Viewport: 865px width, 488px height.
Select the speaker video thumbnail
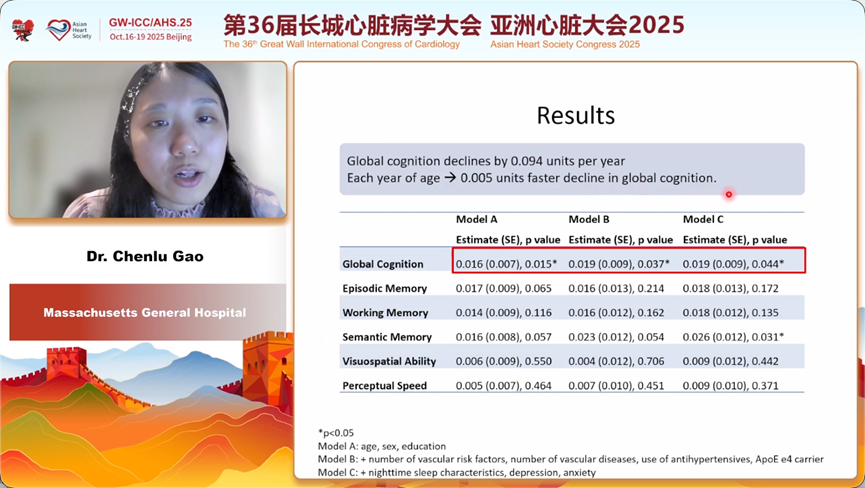147,140
